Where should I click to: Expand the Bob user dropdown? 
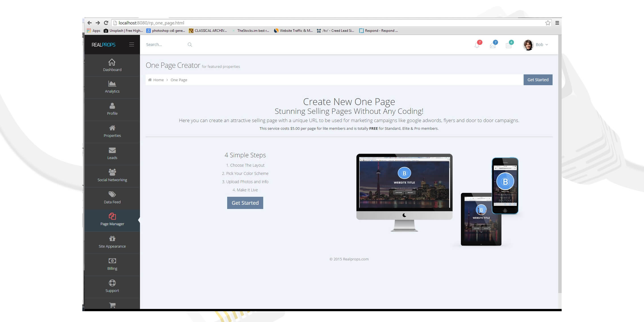click(541, 45)
